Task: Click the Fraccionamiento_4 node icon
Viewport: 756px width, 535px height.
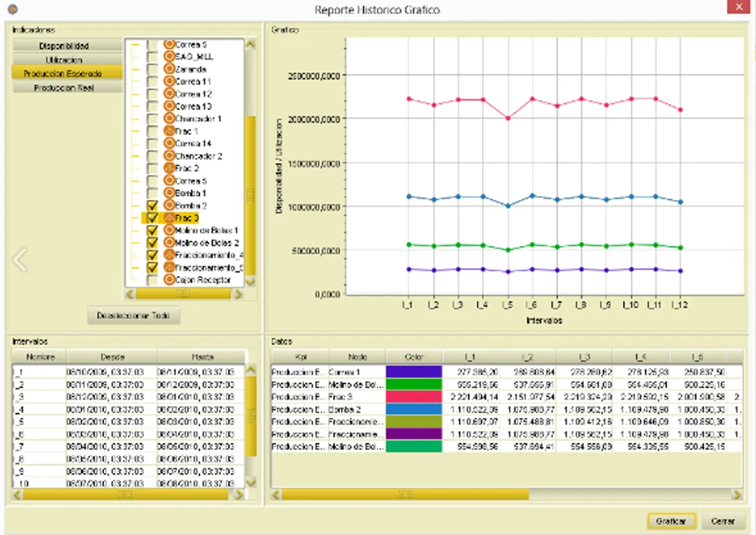Action: (x=169, y=255)
